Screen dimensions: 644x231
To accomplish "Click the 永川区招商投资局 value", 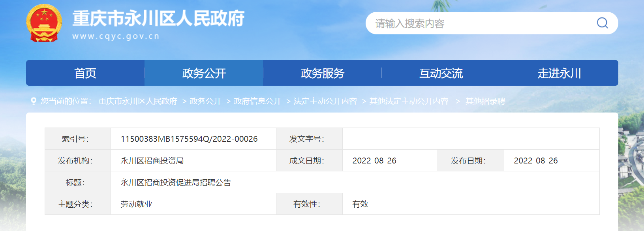I will click(152, 161).
